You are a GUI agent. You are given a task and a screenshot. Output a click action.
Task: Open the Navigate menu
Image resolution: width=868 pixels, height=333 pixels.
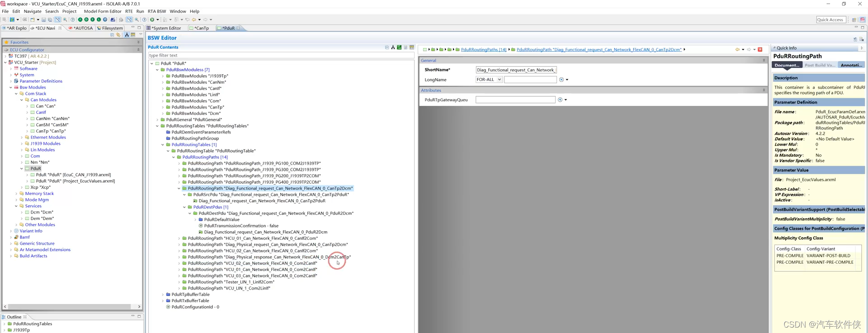[x=33, y=11]
